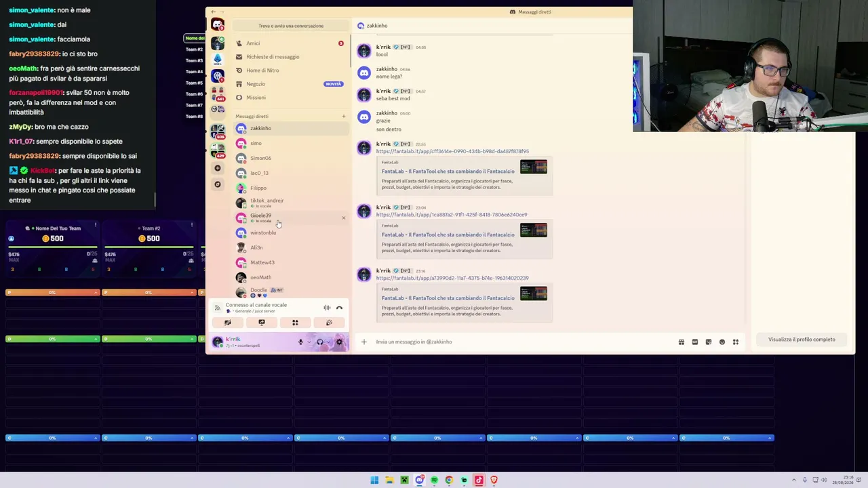
Task: Mute the microphone in user panel
Action: pyautogui.click(x=300, y=342)
